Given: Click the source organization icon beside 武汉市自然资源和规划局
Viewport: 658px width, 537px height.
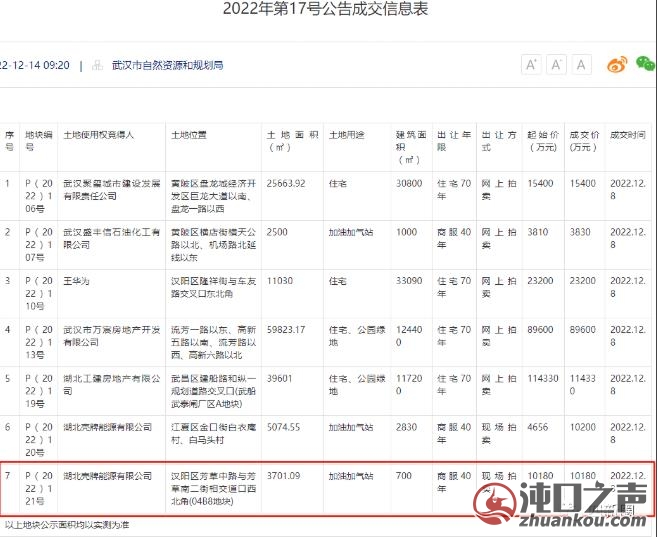Looking at the screenshot, I should tap(97, 65).
